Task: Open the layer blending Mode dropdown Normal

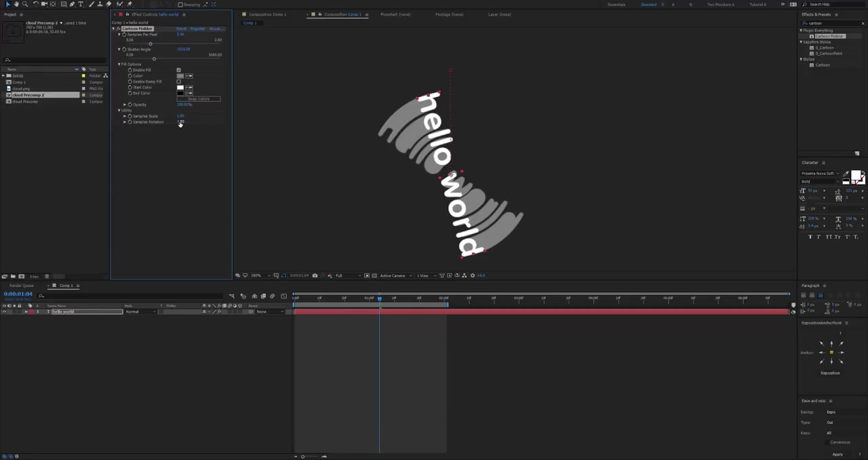Action: [141, 311]
